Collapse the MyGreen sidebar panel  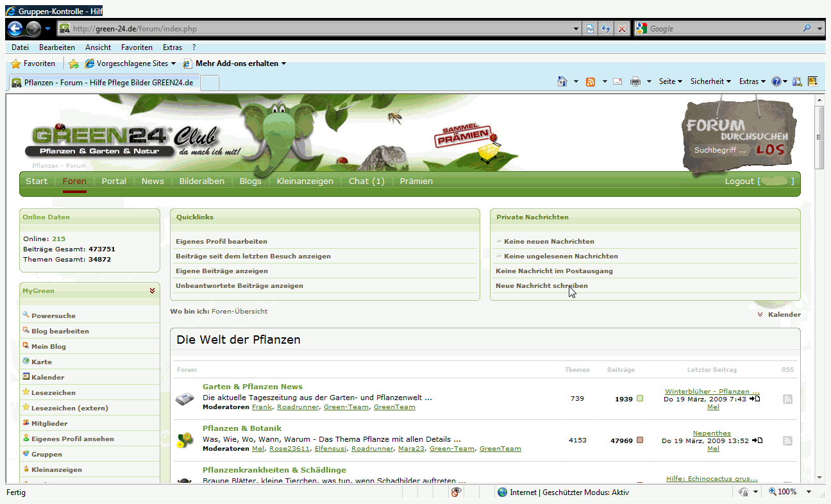[x=152, y=290]
